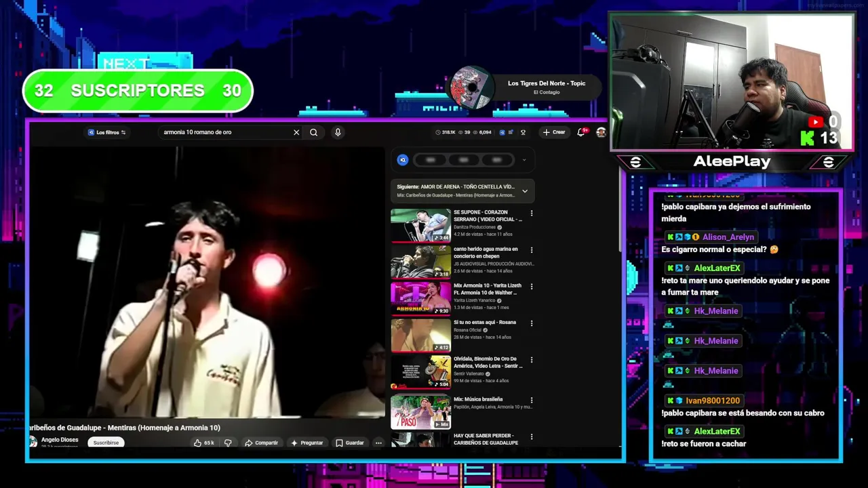Open options for 'HAY QUE SABER PERDER'
Image resolution: width=868 pixels, height=488 pixels.
tap(531, 437)
